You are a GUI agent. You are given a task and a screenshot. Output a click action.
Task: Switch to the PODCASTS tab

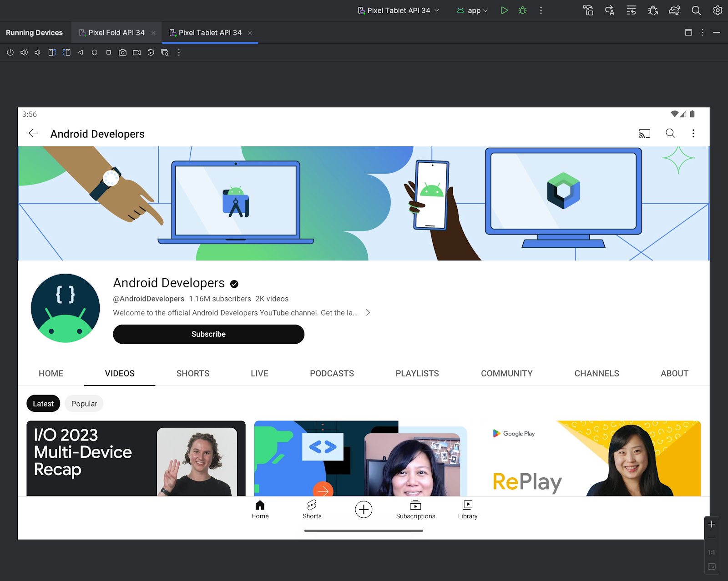(x=332, y=373)
